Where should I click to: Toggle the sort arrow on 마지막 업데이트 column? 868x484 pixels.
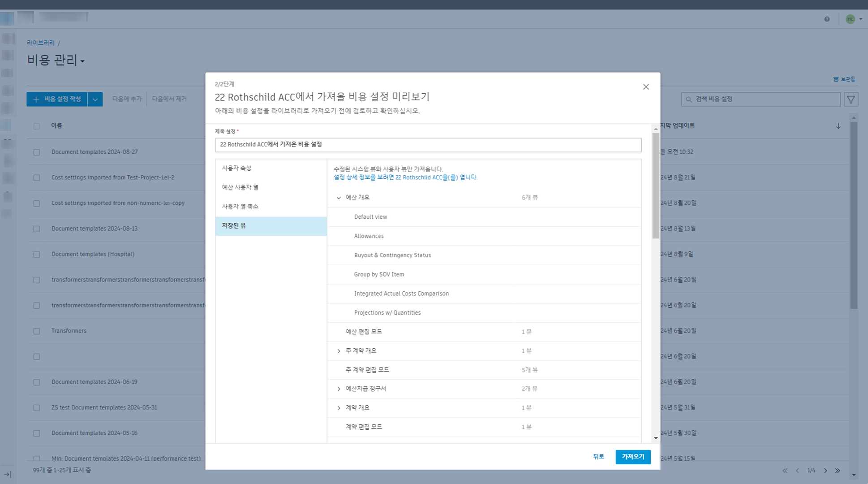pos(838,126)
